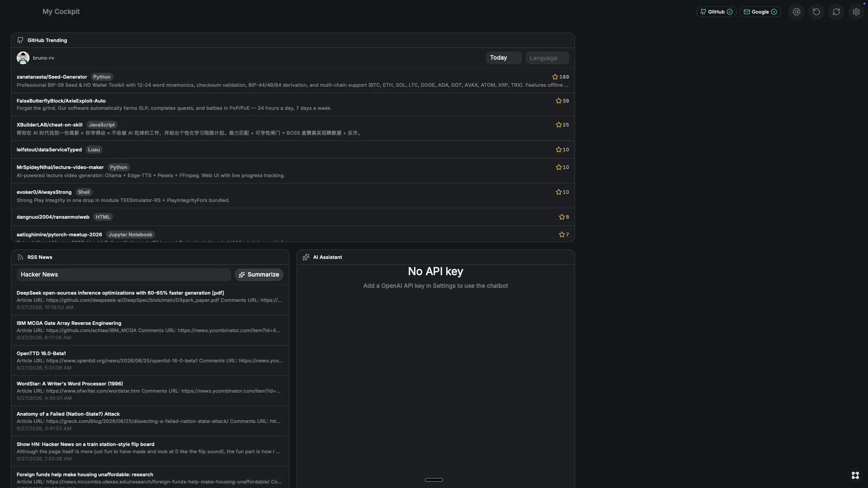Image resolution: width=868 pixels, height=488 pixels.
Task: Open XBuilderLAB/cheat-on-skill repository
Action: [x=49, y=125]
